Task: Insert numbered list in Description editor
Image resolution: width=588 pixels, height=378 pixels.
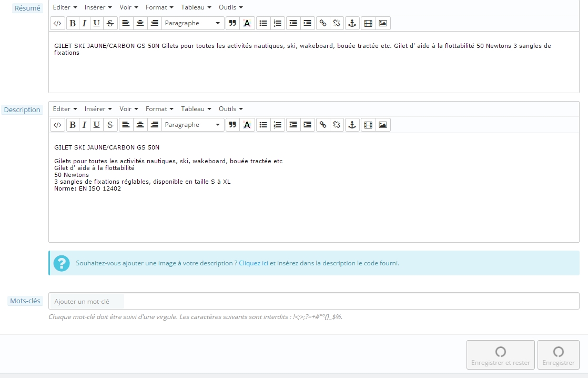Action: (278, 125)
